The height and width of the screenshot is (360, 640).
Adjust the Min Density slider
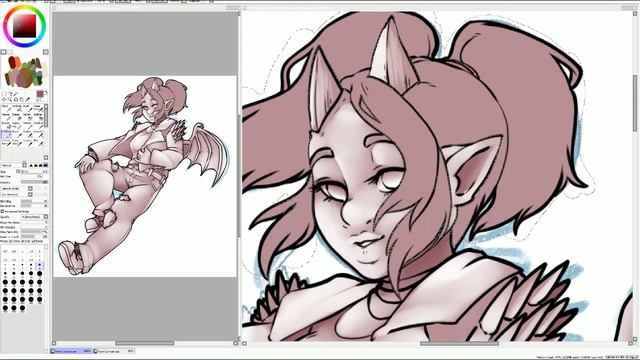click(34, 227)
